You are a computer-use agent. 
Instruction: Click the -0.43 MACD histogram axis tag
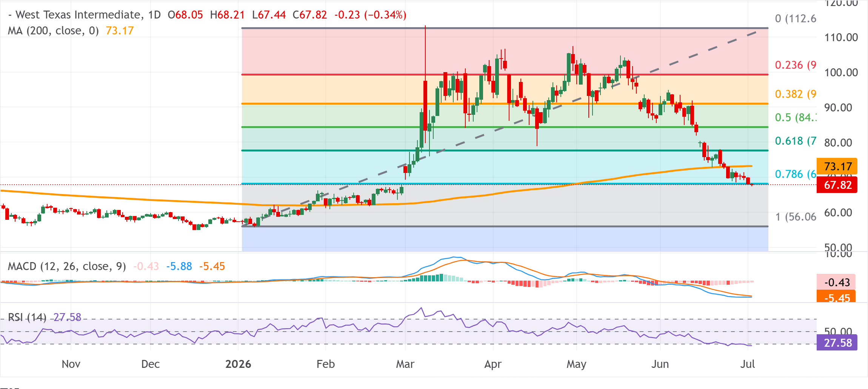click(x=836, y=282)
